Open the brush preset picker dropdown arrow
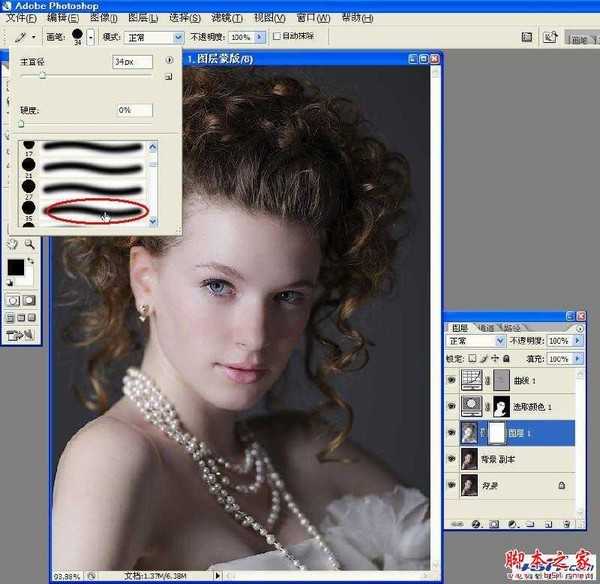 (92, 36)
